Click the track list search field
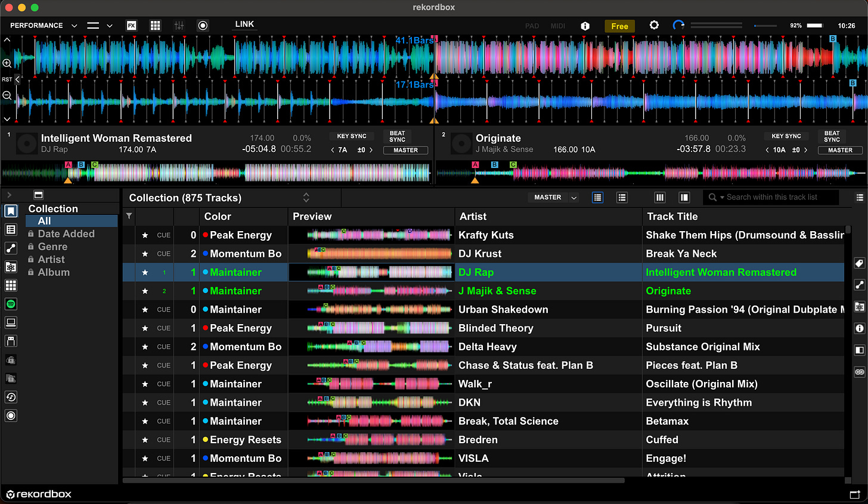The height and width of the screenshot is (504, 868). (771, 197)
